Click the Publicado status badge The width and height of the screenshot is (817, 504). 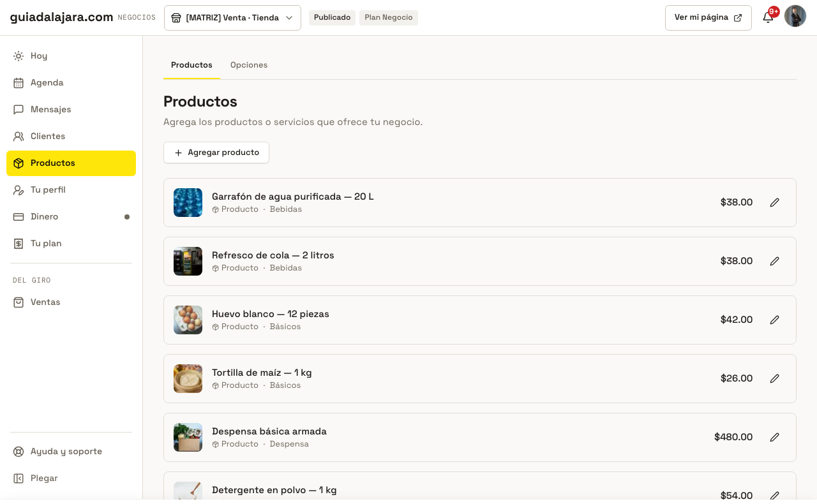point(332,17)
